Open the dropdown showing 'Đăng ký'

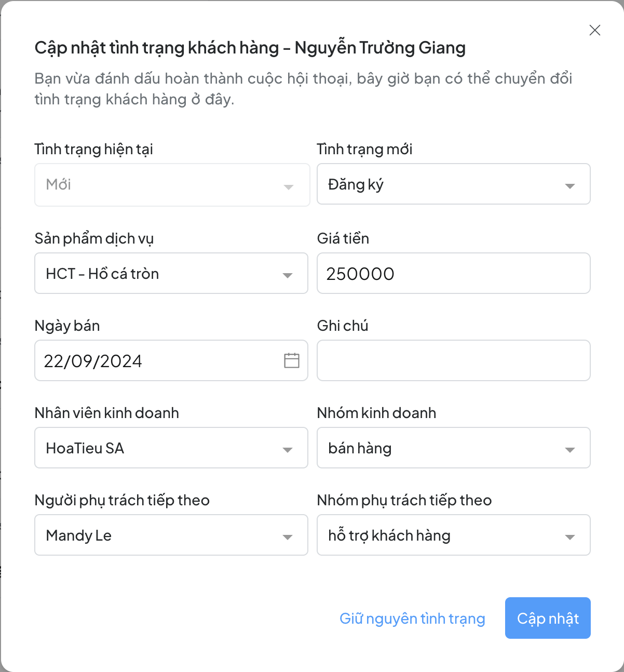(x=441, y=184)
